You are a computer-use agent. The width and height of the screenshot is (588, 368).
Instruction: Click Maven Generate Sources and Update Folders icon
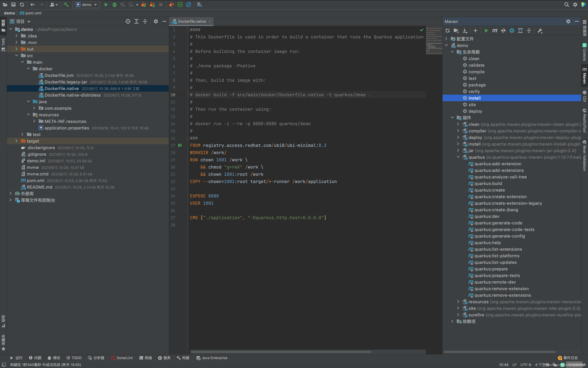456,30
